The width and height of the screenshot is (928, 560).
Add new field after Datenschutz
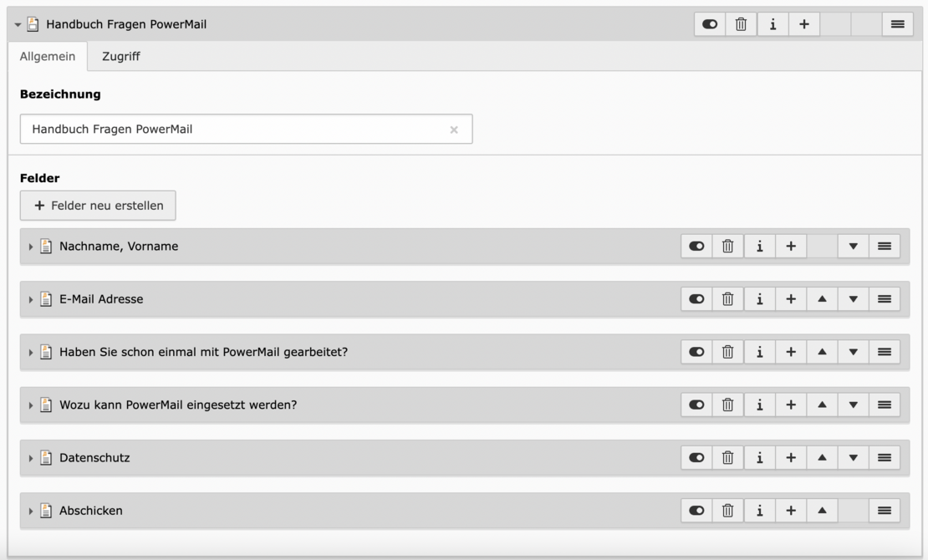coord(790,458)
